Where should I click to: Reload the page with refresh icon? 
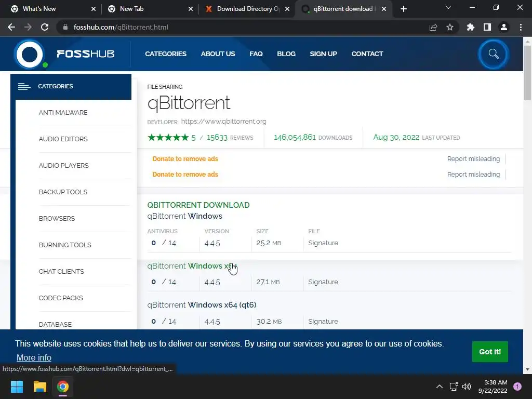(45, 27)
